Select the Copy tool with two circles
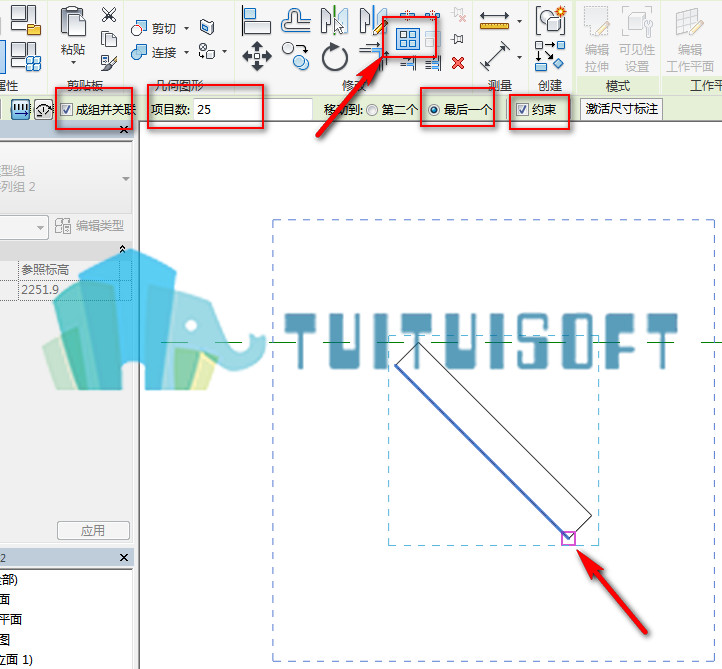Viewport: 722px width, 669px height. (x=296, y=56)
